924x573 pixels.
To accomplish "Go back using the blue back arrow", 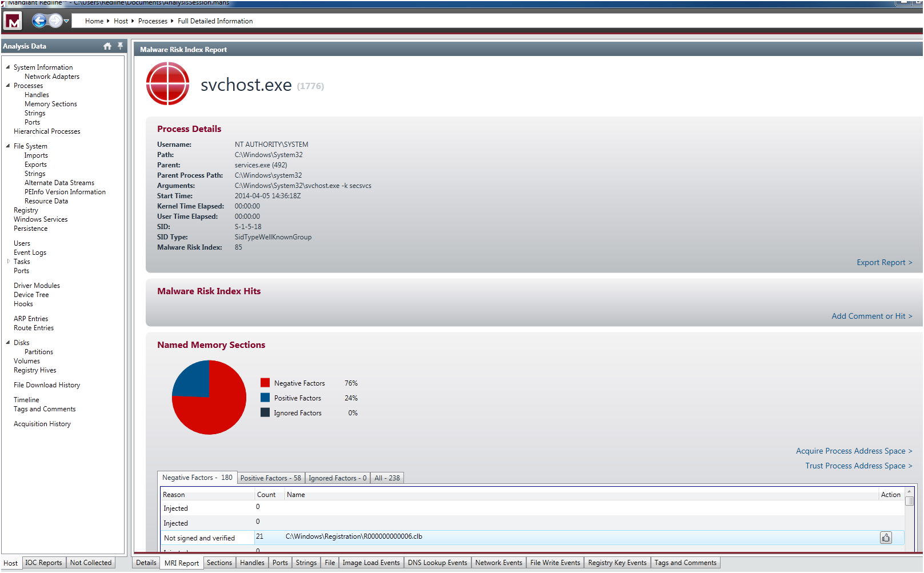I will pos(39,21).
